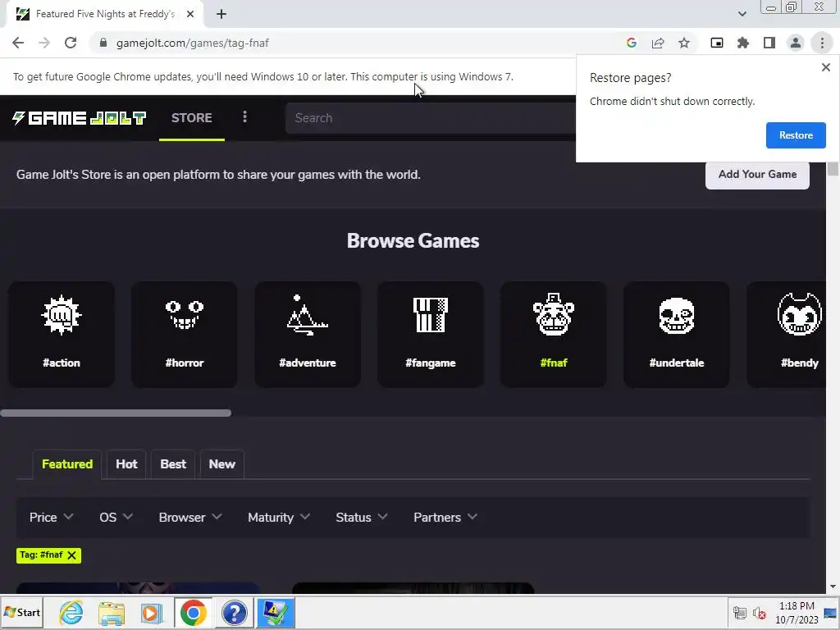Switch to the Best tab
Image resolution: width=840 pixels, height=630 pixels.
173,464
